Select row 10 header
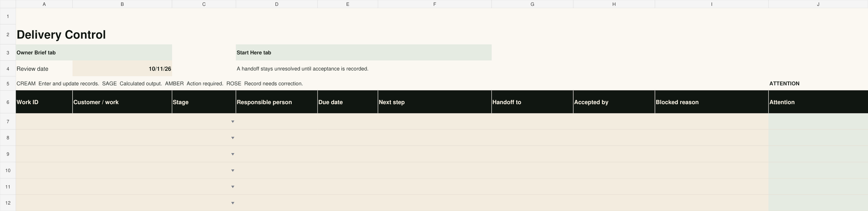868x211 pixels. pyautogui.click(x=8, y=170)
